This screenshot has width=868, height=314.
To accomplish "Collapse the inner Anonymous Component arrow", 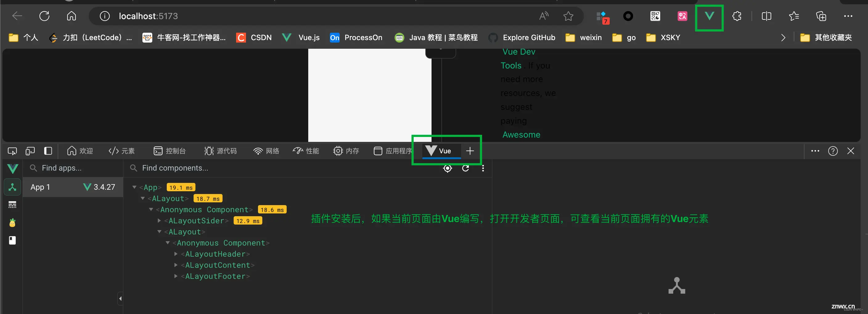I will [167, 243].
